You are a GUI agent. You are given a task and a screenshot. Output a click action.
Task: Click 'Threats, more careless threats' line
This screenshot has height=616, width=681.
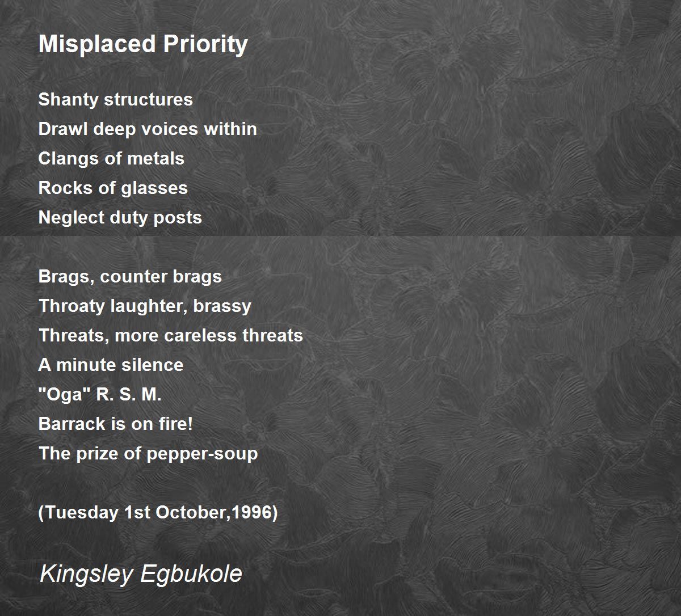click(x=171, y=335)
